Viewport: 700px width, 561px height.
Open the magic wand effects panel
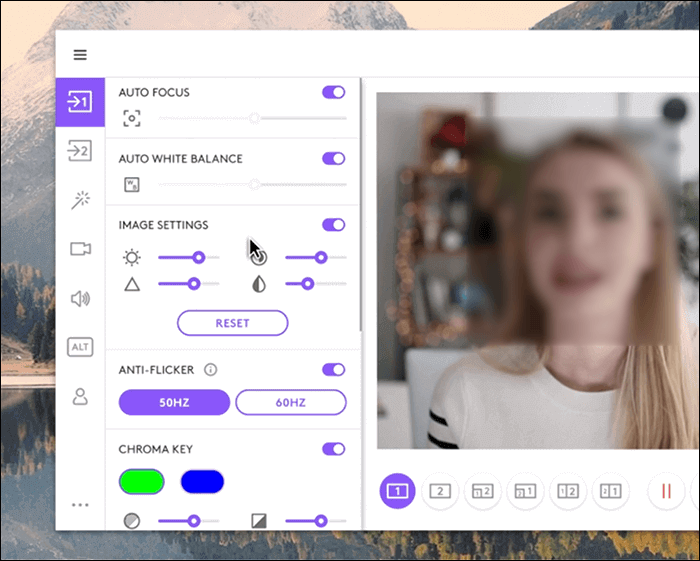click(x=80, y=200)
